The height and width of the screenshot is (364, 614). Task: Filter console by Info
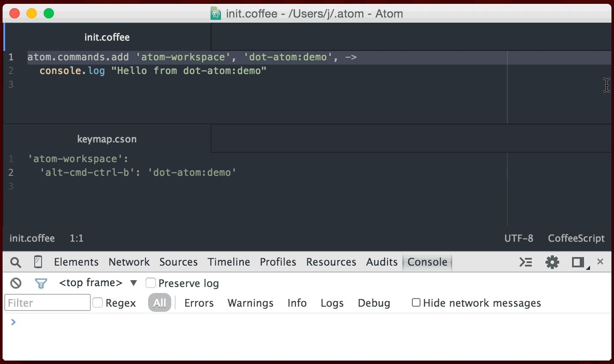(x=297, y=303)
